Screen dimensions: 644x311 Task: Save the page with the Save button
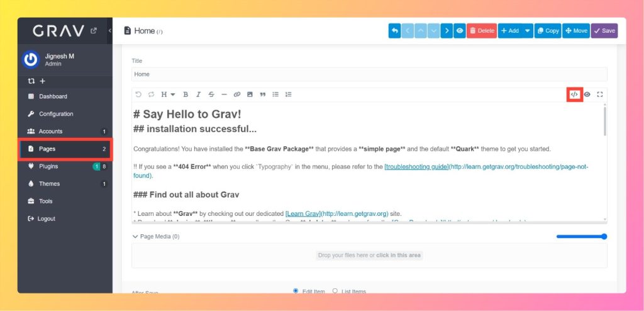coord(604,31)
